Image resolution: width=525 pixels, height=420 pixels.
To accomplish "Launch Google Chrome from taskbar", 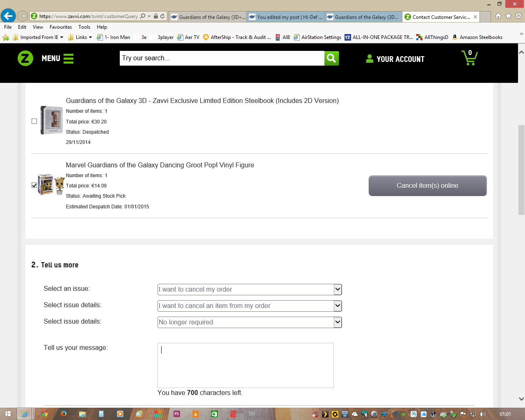I will (45, 414).
